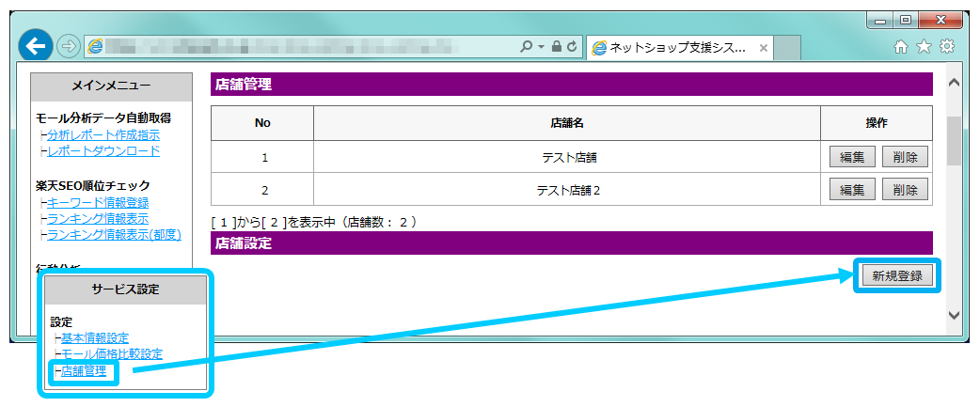980x407 pixels.
Task: Click the No 1 cell
Action: (262, 158)
